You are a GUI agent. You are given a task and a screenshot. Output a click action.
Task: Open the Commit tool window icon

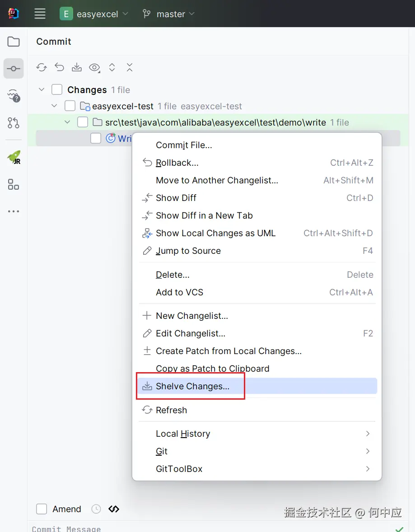click(x=14, y=69)
